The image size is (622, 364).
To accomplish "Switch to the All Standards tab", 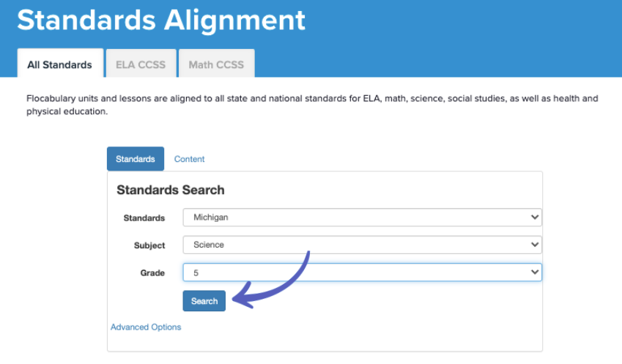I will 60,64.
